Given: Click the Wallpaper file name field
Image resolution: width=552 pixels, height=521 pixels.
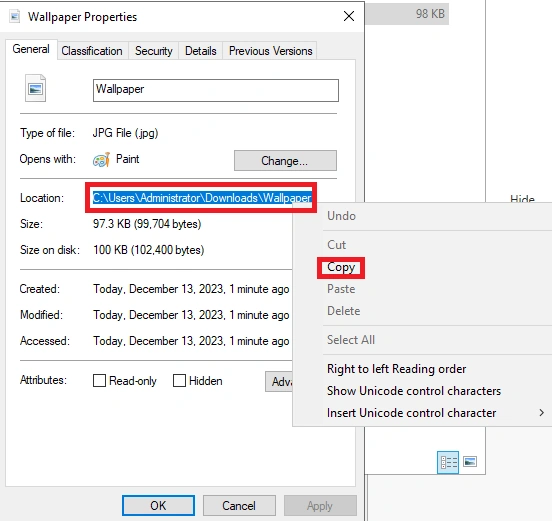Looking at the screenshot, I should (216, 90).
